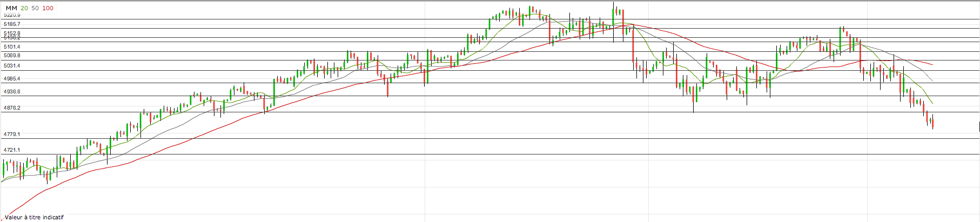The width and height of the screenshot is (980, 222).
Task: Click the red 100 moving average line's right end
Action: coord(931,64)
